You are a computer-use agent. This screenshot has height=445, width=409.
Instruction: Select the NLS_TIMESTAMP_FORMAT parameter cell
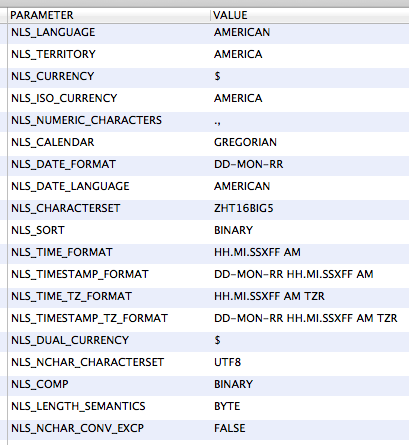tap(109, 274)
